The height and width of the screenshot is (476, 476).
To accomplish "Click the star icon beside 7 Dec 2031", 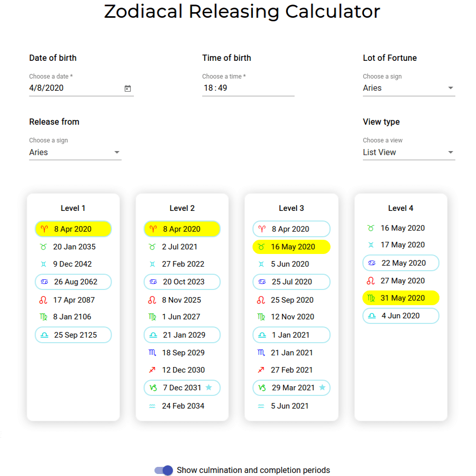I will tap(209, 388).
